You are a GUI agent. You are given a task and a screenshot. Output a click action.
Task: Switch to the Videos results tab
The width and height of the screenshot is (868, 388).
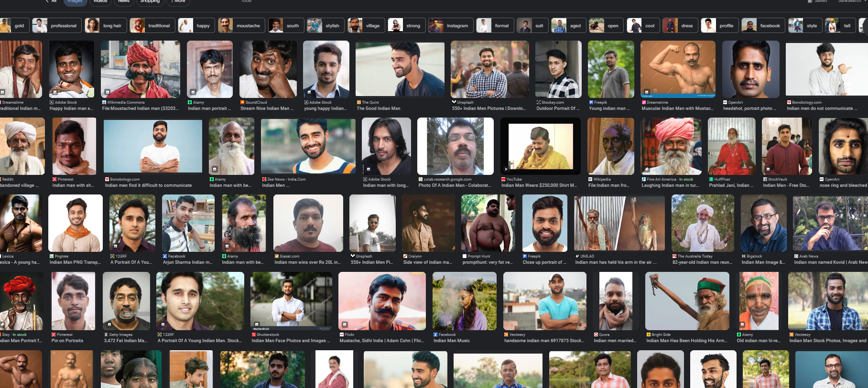100,1
